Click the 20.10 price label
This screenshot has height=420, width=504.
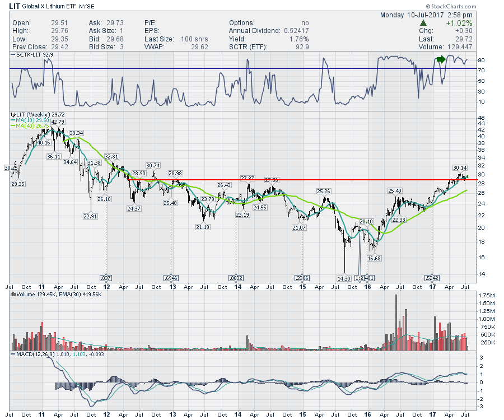[x=366, y=221]
